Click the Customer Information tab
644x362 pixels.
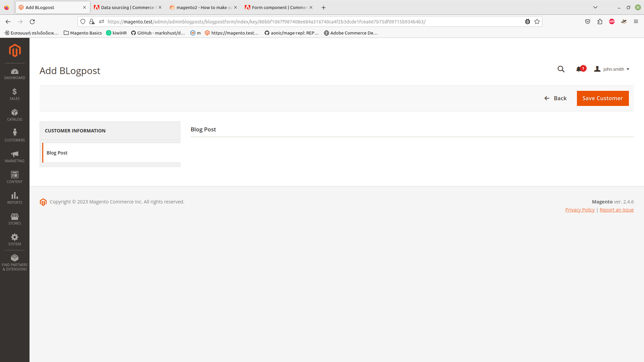[110, 130]
